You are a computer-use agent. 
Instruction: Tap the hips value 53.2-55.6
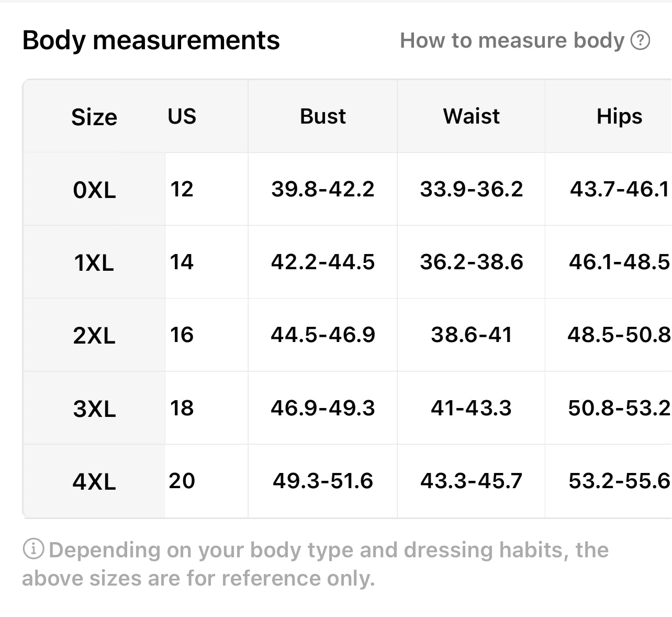pyautogui.click(x=619, y=481)
